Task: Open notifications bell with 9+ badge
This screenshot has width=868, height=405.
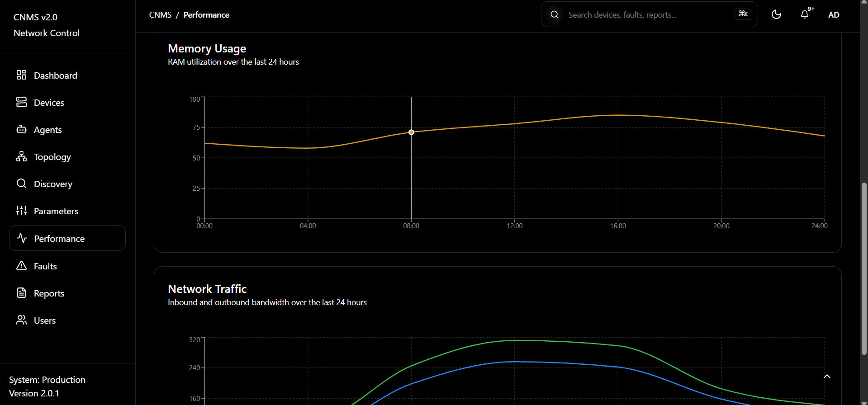Action: pyautogui.click(x=805, y=14)
